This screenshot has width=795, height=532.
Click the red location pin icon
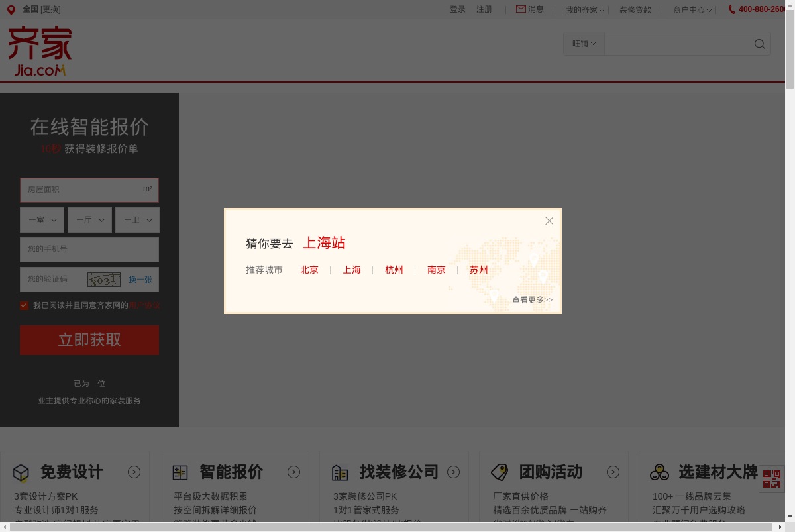[11, 10]
